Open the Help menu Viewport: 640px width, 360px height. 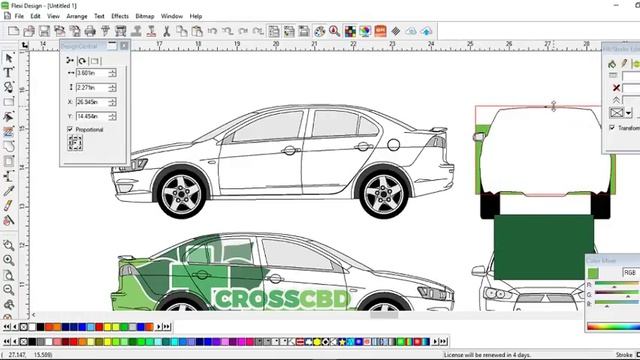(196, 16)
